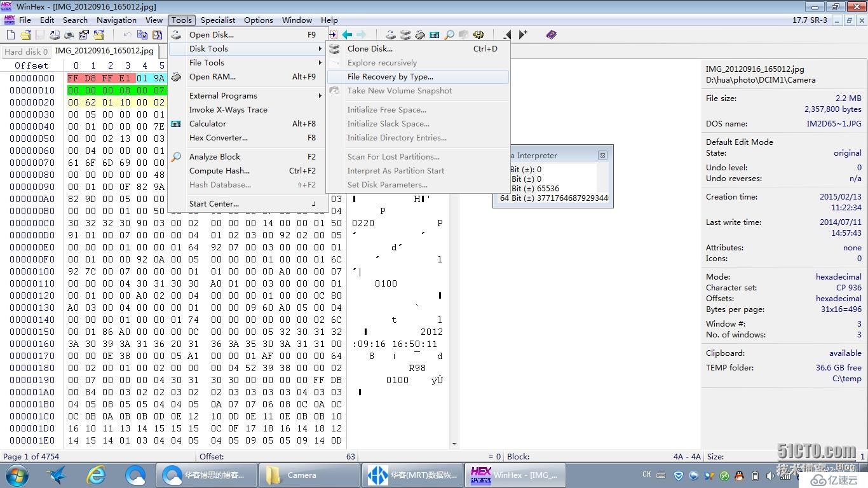Open the Search menu
Image resolution: width=868 pixels, height=488 pixels.
[75, 20]
